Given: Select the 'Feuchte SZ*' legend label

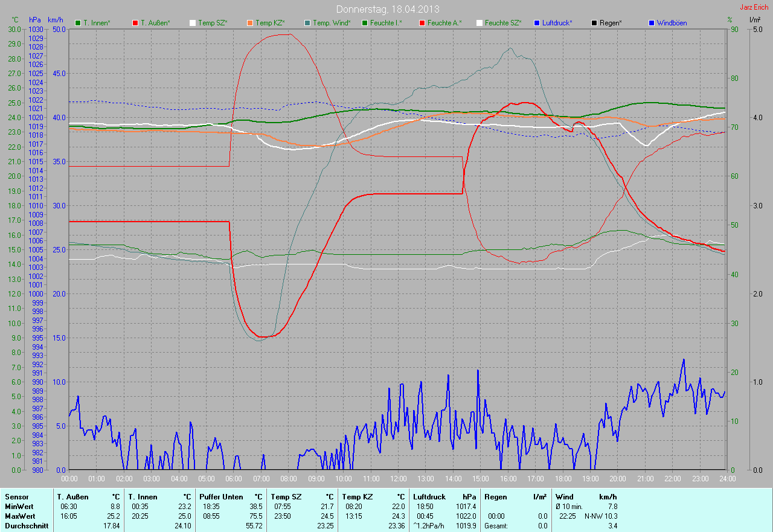Looking at the screenshot, I should [x=503, y=23].
